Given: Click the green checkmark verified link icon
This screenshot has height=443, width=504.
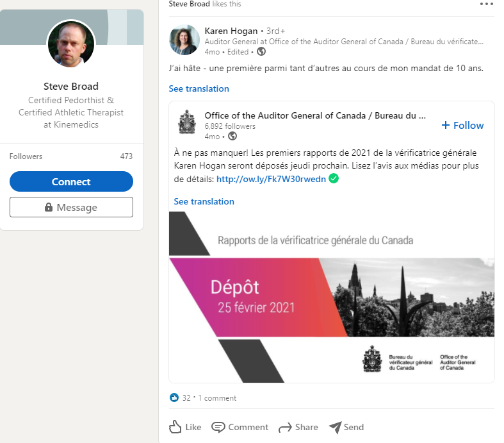Looking at the screenshot, I should (x=334, y=178).
